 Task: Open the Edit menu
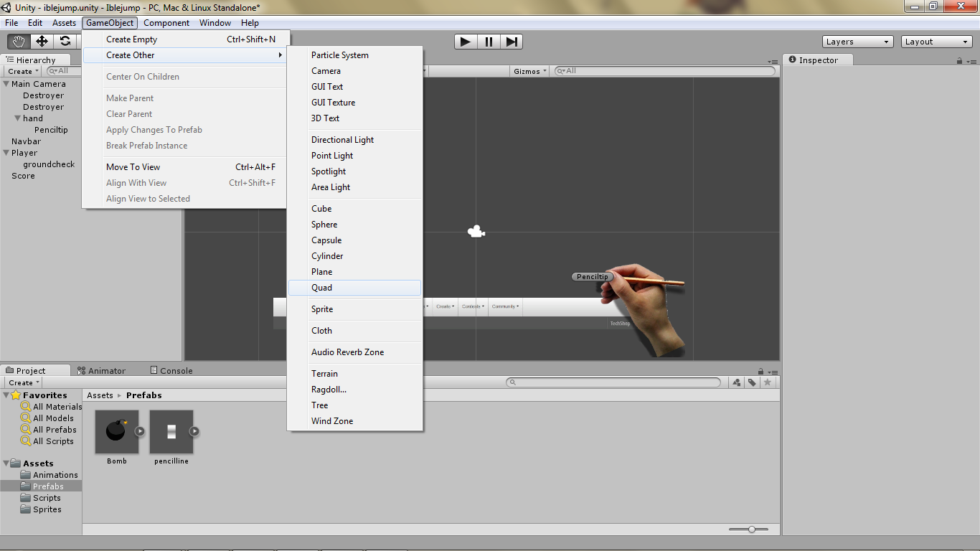click(35, 23)
